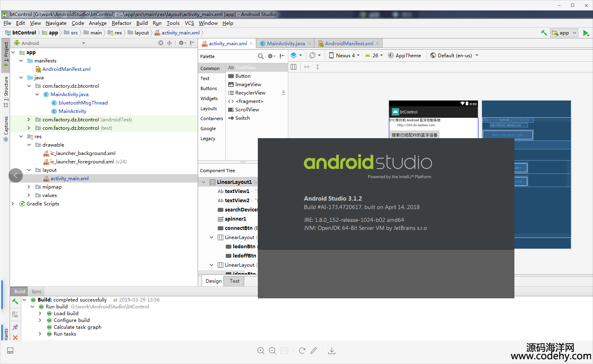593x364 pixels.
Task: Close the MainActivity.java editor tab
Action: pos(309,44)
